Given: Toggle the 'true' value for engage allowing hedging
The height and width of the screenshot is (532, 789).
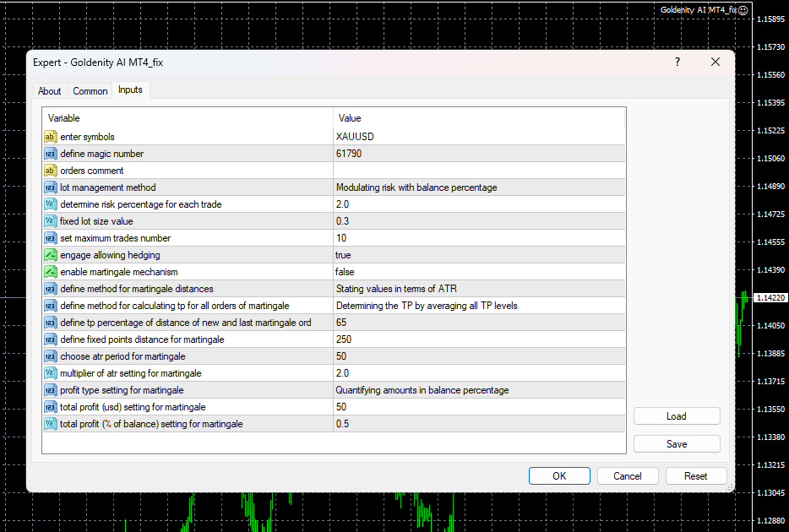Looking at the screenshot, I should coord(479,255).
